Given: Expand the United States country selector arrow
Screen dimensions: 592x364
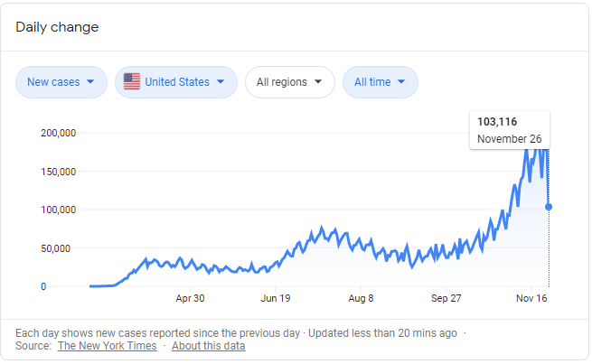Looking at the screenshot, I should (220, 82).
